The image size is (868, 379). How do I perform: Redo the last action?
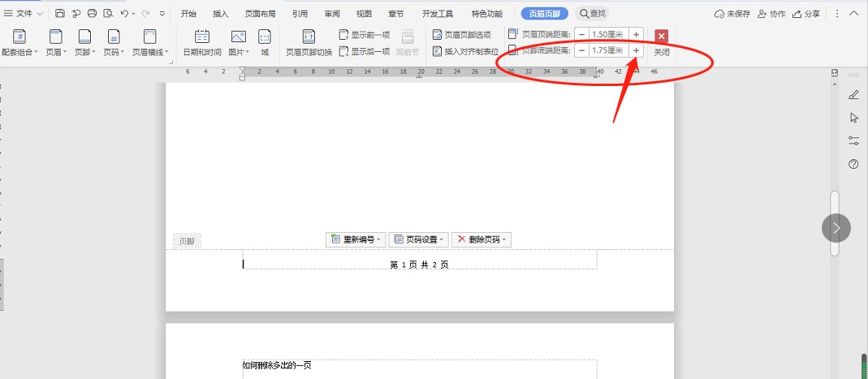(x=145, y=13)
